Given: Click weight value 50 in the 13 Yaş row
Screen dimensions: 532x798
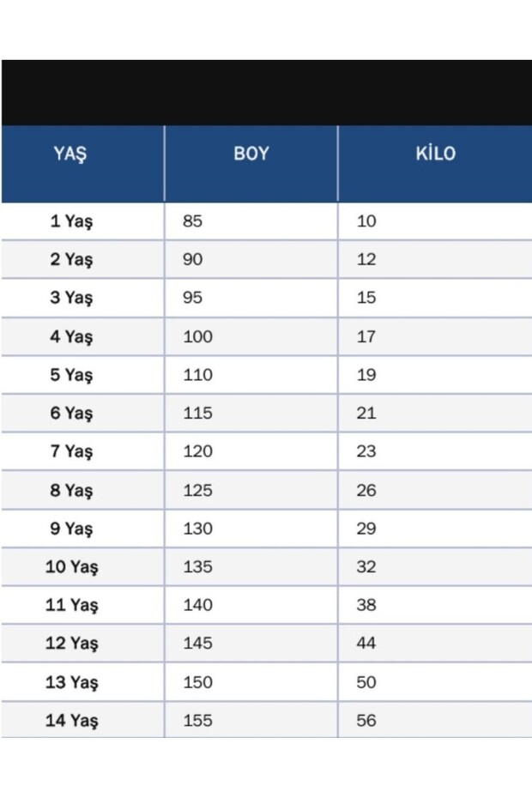Looking at the screenshot, I should point(366,682).
